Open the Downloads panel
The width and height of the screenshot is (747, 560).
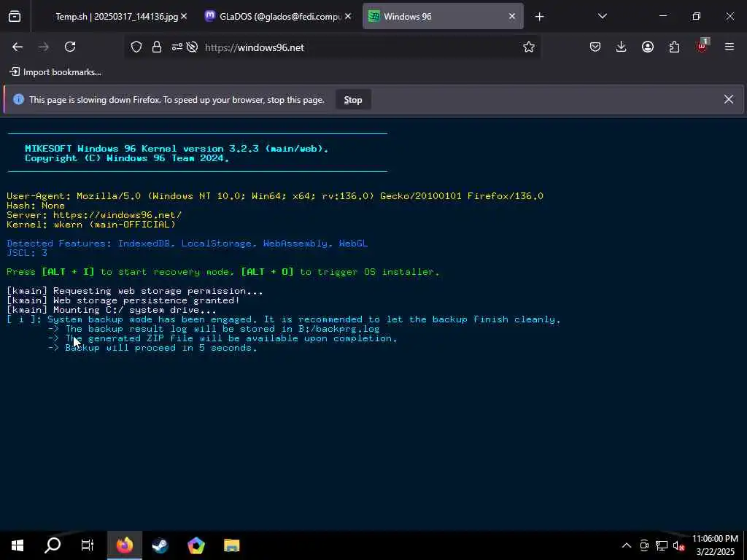click(x=622, y=47)
